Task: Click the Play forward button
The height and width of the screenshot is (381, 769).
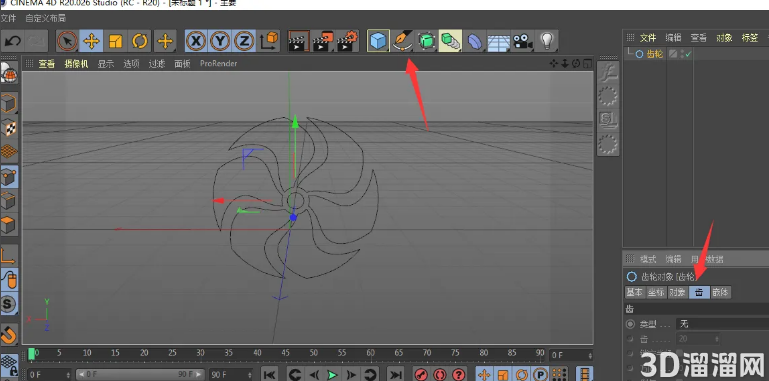Action: [x=333, y=375]
